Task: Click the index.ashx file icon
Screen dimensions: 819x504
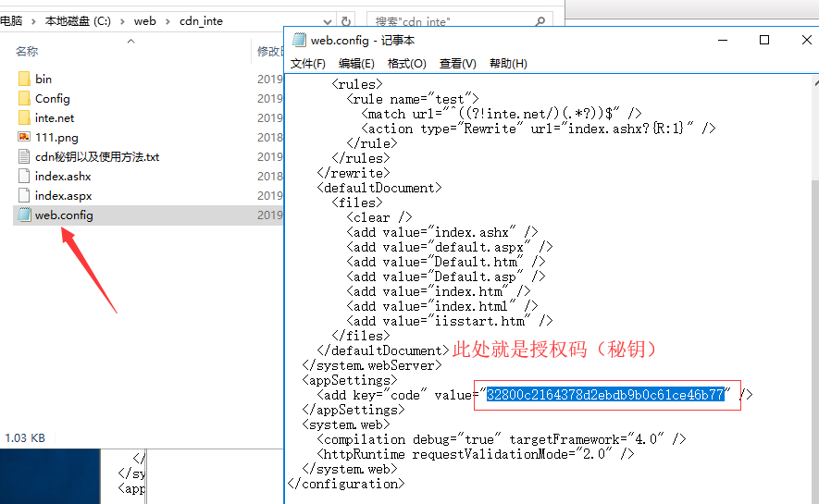Action: [24, 177]
